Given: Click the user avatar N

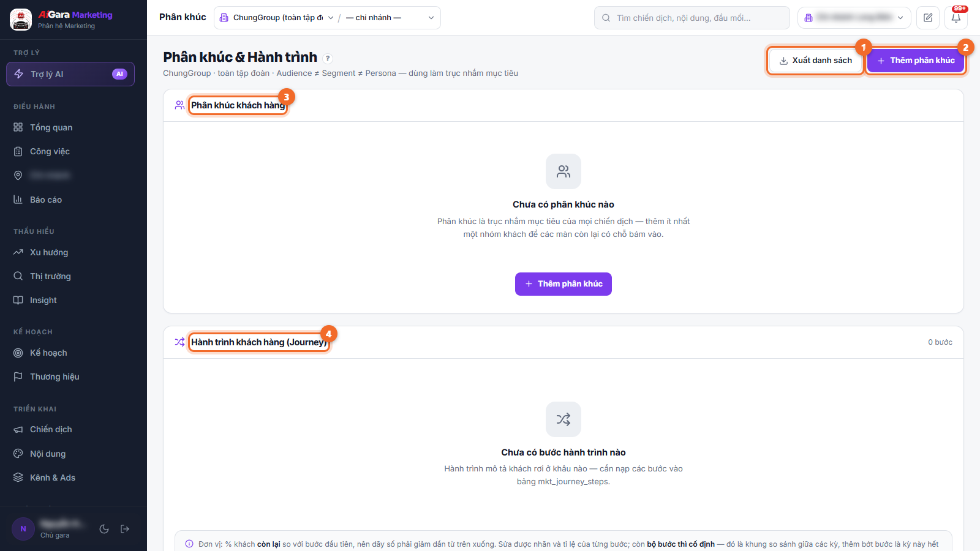Looking at the screenshot, I should pos(23,529).
